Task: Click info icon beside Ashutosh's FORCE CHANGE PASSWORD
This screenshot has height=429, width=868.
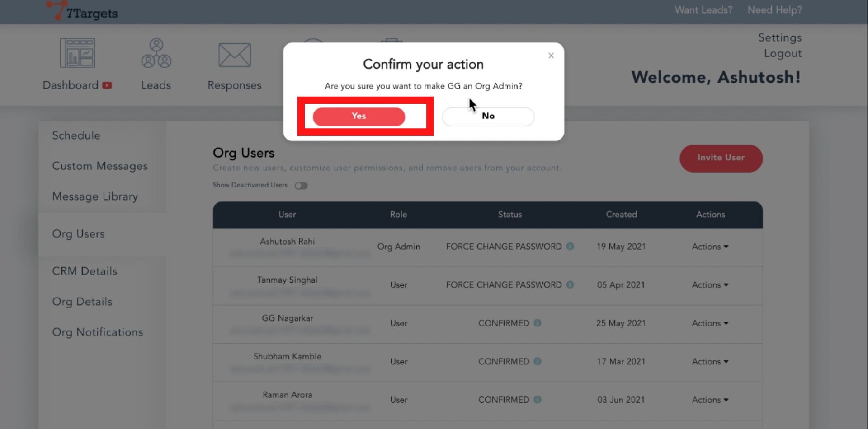Action: coord(570,247)
